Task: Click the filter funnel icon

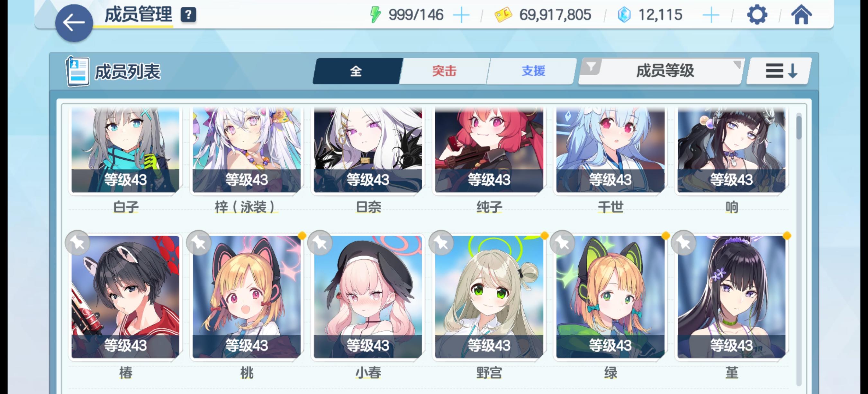Action: (591, 66)
